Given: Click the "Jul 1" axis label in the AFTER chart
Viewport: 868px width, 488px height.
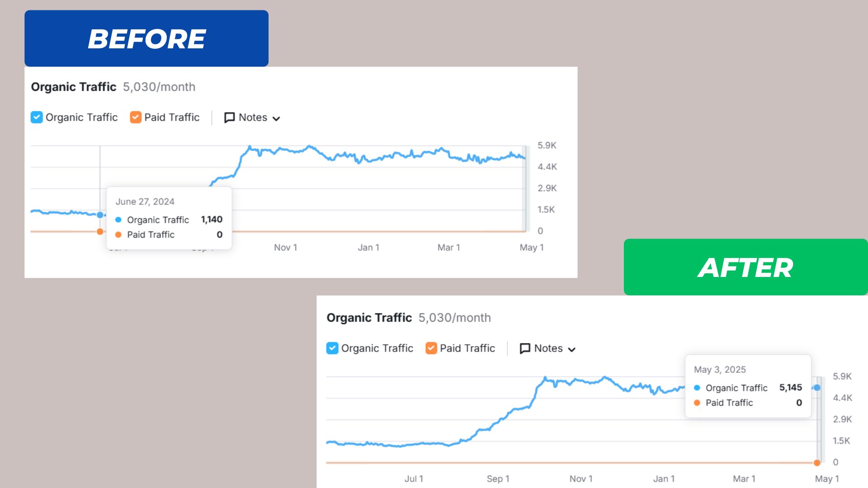Looking at the screenshot, I should tap(414, 479).
